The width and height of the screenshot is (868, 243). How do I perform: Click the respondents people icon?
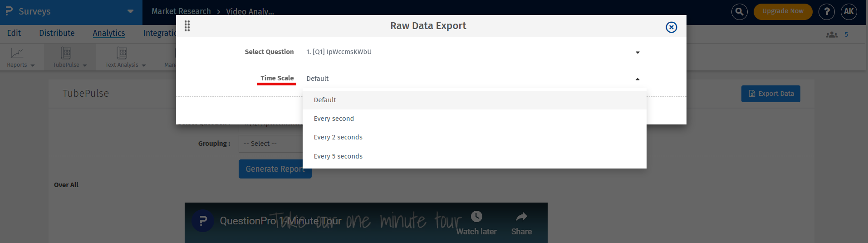pos(832,35)
